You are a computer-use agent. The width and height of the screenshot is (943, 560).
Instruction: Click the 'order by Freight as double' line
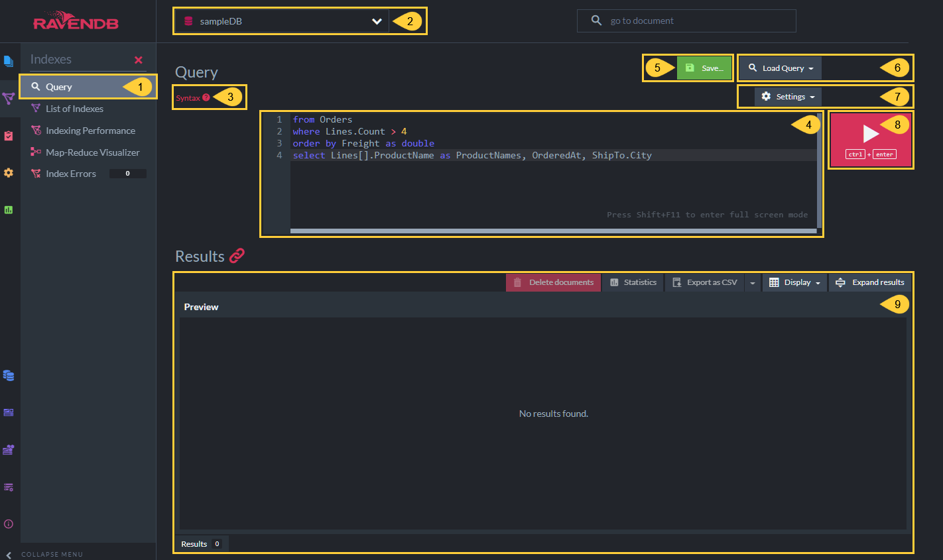click(x=363, y=144)
